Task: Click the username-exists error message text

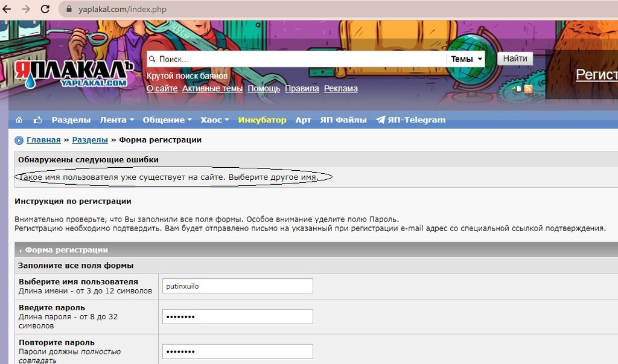Action: [169, 177]
